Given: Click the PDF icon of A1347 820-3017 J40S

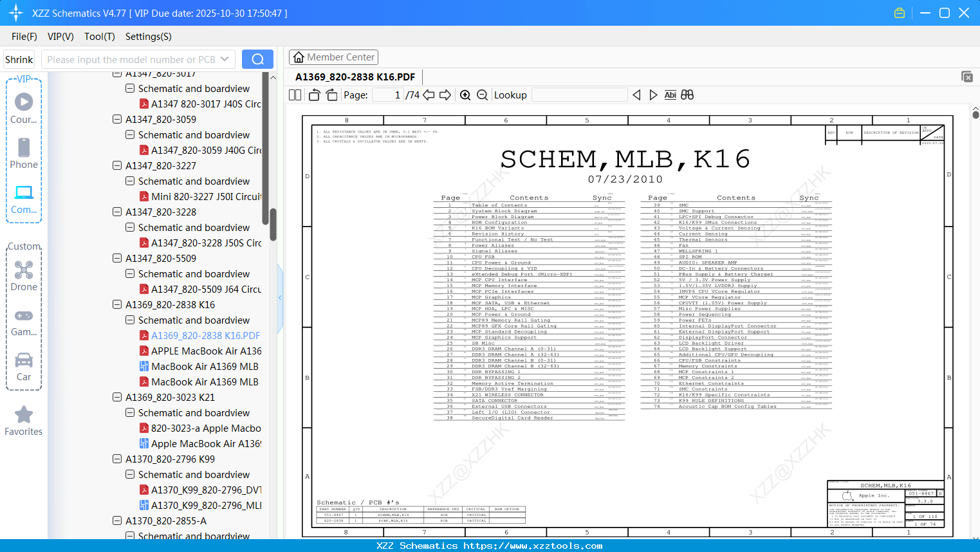Looking at the screenshot, I should pos(144,104).
